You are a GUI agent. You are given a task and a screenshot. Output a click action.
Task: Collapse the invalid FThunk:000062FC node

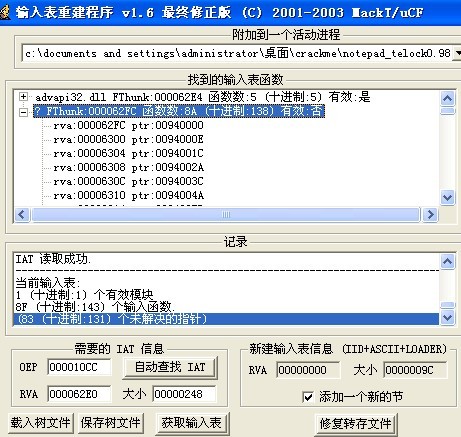coord(23,112)
